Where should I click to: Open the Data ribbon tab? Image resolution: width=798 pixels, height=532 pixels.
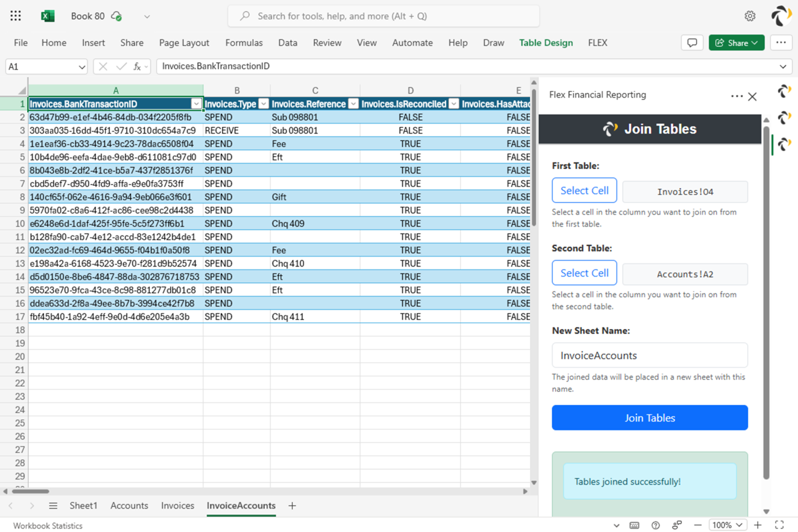click(288, 43)
